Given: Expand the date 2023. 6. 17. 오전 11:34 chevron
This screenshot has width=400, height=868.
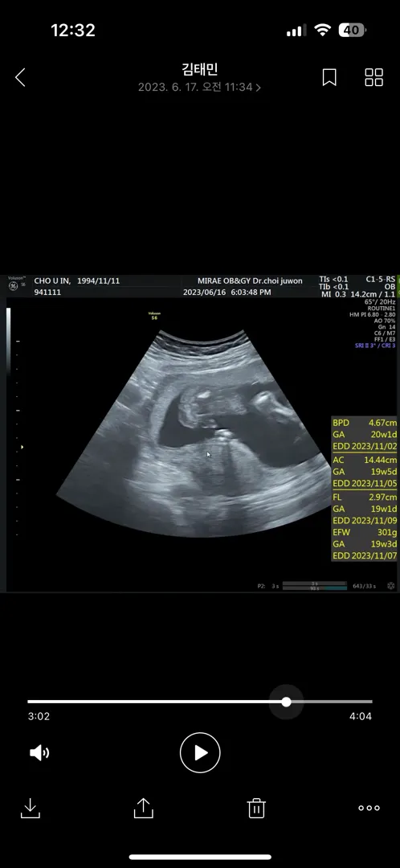Looking at the screenshot, I should coord(259,88).
